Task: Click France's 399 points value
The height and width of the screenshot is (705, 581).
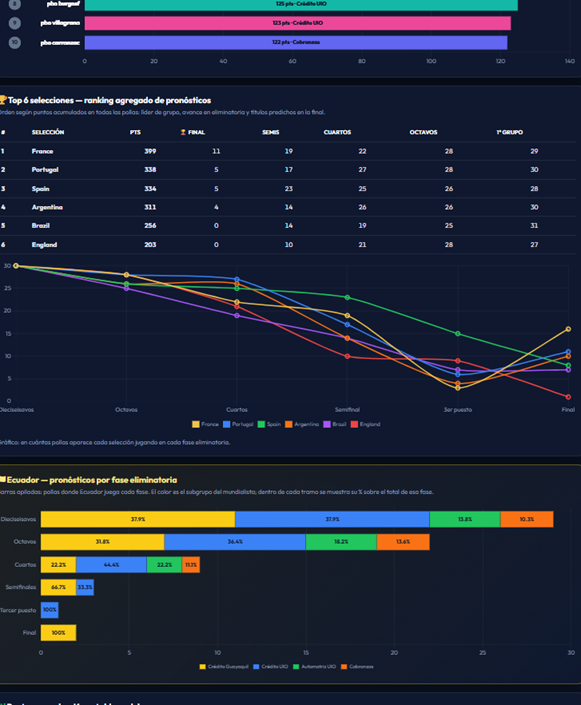Action: click(x=150, y=151)
